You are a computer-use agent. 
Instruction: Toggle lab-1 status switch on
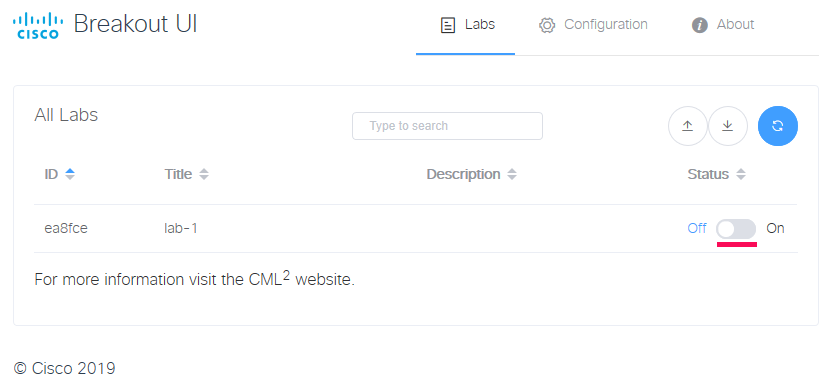click(x=736, y=229)
